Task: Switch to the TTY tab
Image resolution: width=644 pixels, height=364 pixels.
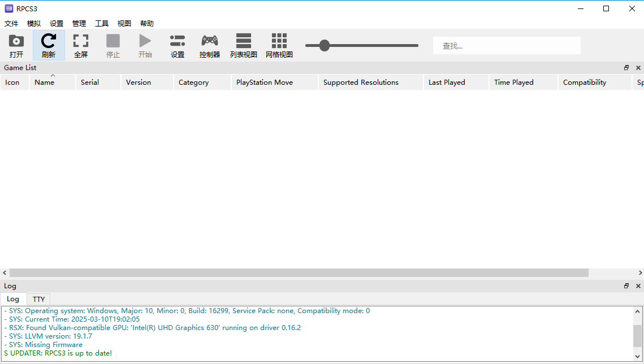Action: pos(38,299)
